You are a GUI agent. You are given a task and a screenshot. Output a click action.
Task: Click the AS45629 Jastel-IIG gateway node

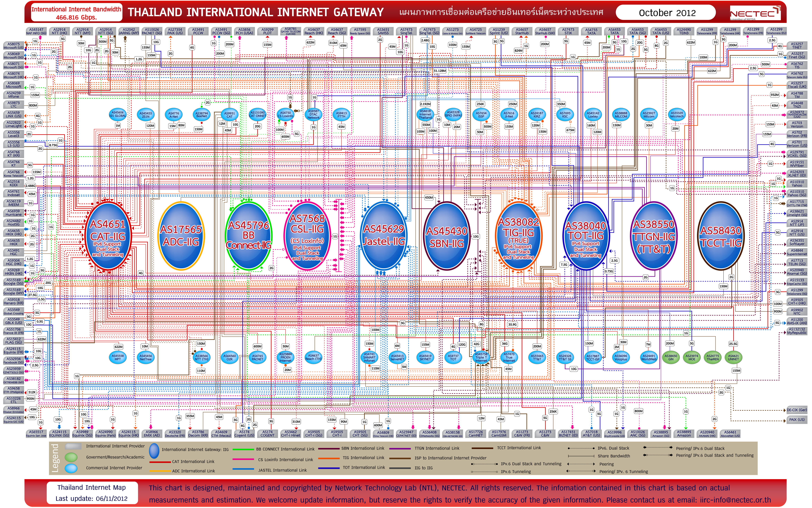pos(384,236)
